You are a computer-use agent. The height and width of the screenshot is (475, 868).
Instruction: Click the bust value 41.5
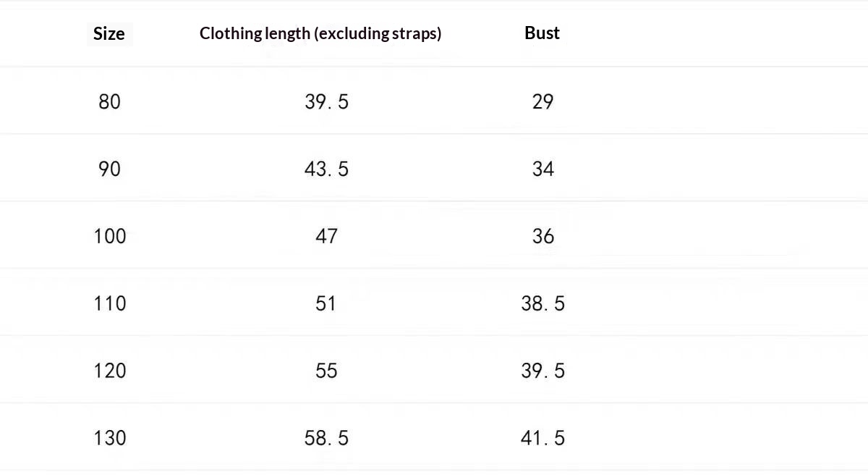[x=542, y=438]
